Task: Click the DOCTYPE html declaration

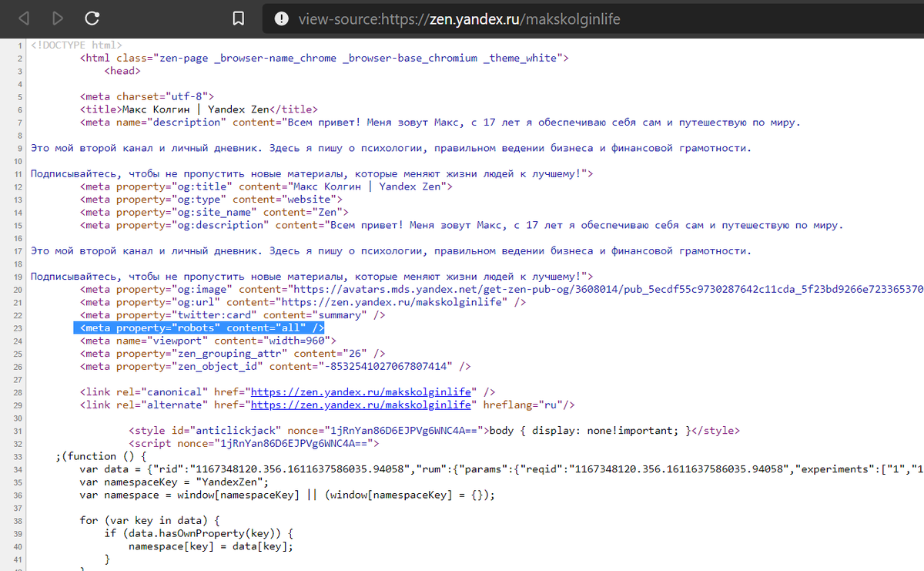Action: [x=75, y=45]
